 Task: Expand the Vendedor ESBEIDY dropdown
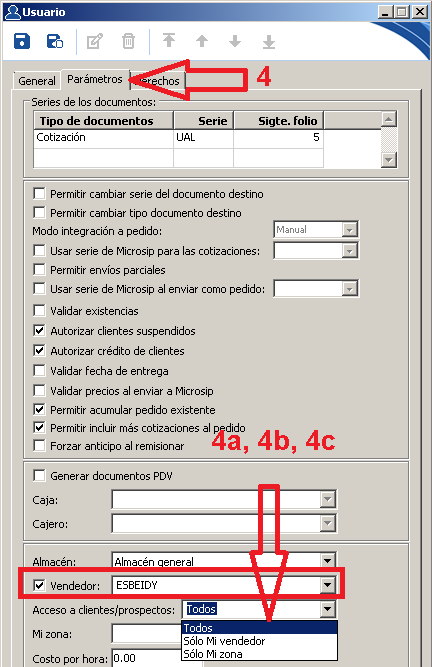click(327, 585)
